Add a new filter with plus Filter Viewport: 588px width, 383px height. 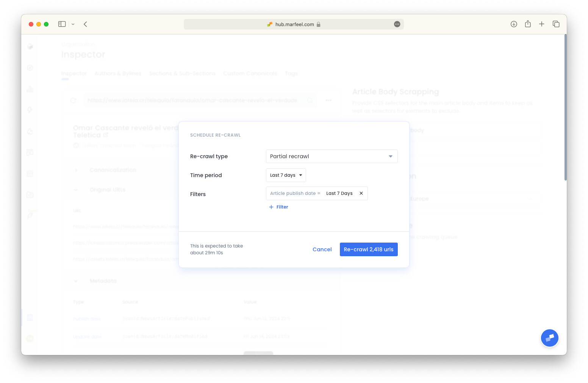[x=278, y=207]
